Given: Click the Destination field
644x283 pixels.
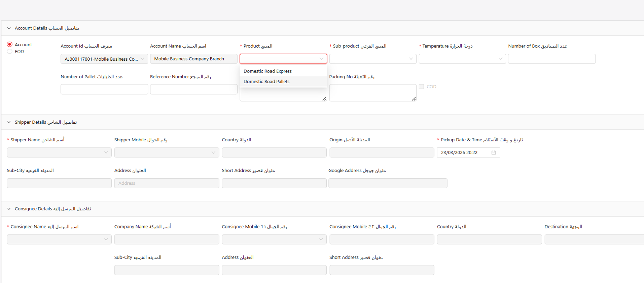Looking at the screenshot, I should click(594, 239).
